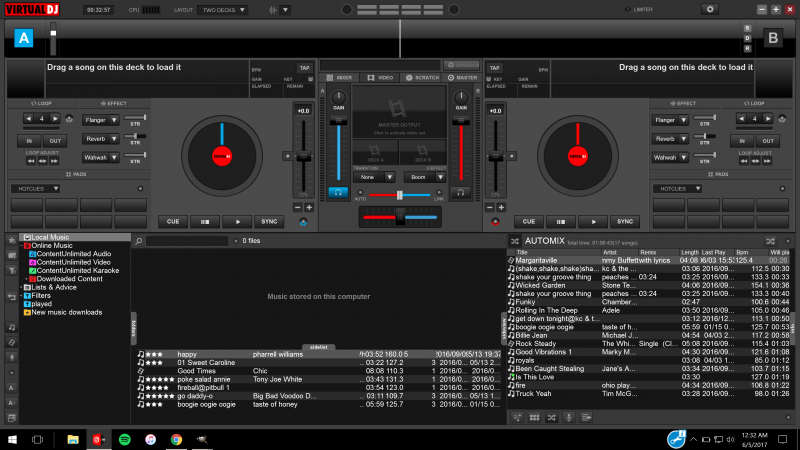The image size is (800, 450).
Task: Open Spotify from the taskbar
Action: (x=124, y=439)
